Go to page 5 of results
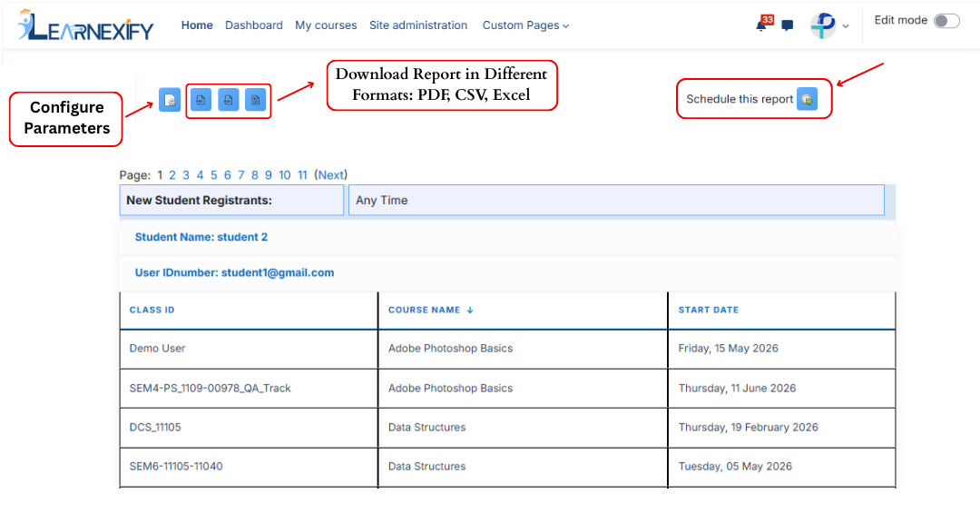This screenshot has height=514, width=980. pos(214,175)
